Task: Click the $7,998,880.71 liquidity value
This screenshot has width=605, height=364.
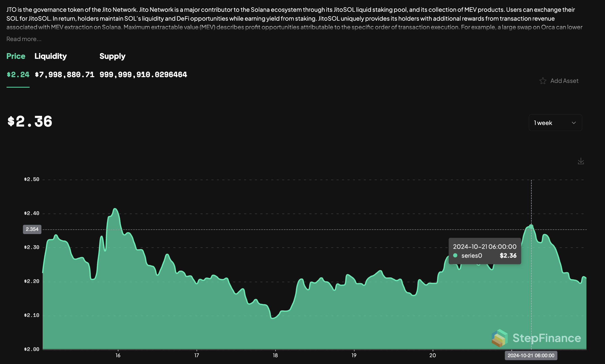Action: pyautogui.click(x=64, y=75)
